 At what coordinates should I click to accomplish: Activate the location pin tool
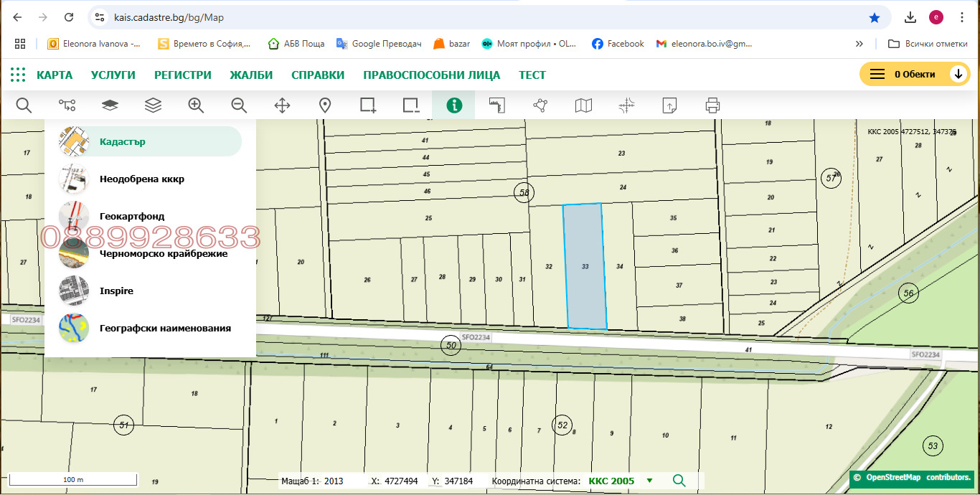[325, 105]
